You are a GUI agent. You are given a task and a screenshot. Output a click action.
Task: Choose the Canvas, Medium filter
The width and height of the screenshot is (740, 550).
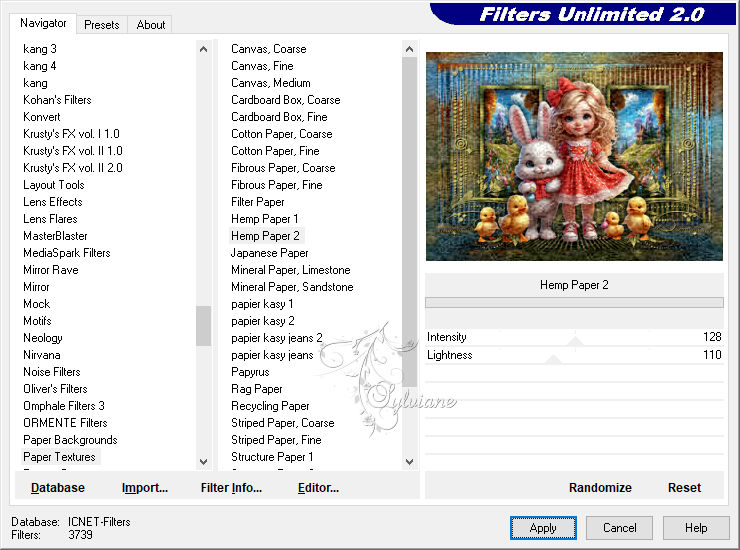pos(270,83)
